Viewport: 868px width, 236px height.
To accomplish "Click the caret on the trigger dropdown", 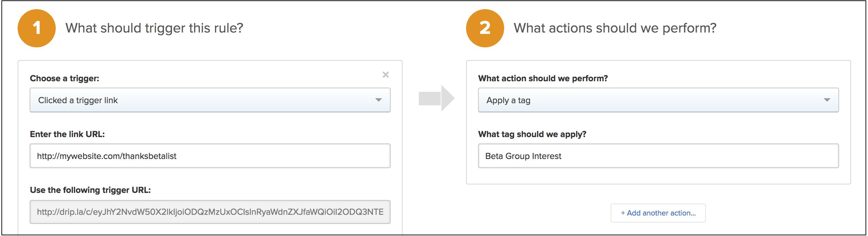I will point(378,100).
